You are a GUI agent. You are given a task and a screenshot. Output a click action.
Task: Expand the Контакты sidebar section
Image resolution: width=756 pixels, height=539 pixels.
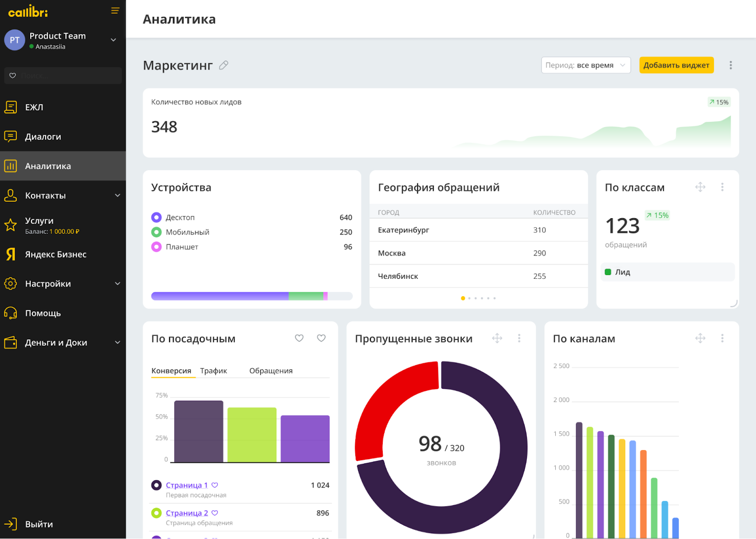(x=117, y=196)
